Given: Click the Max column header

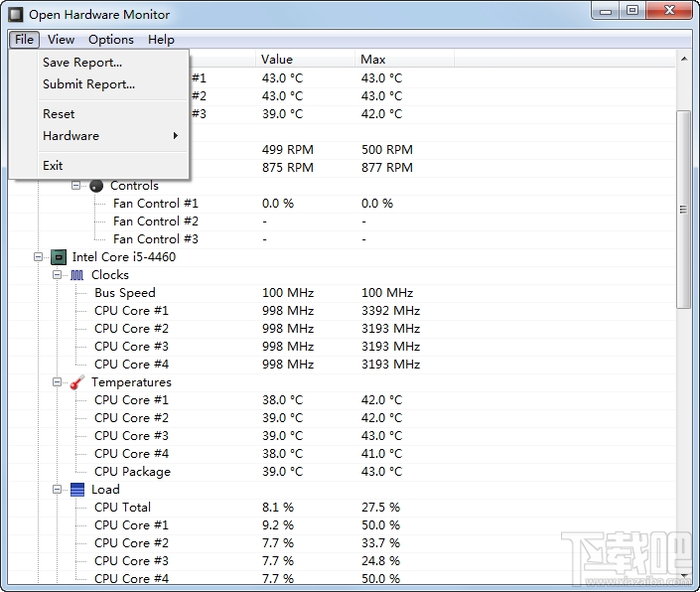Looking at the screenshot, I should [x=404, y=59].
